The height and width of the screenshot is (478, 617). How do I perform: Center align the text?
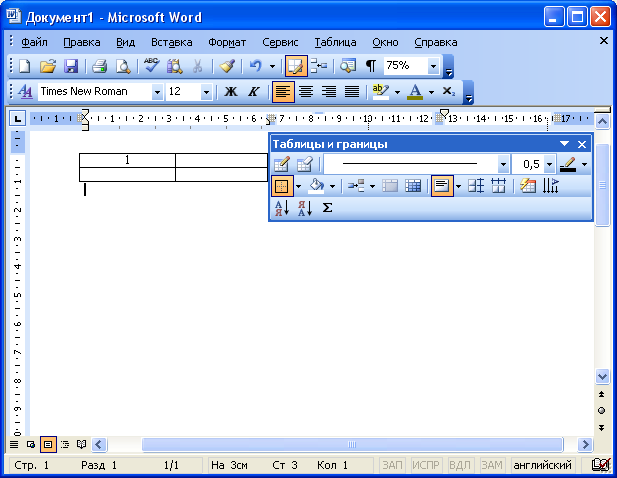click(306, 92)
